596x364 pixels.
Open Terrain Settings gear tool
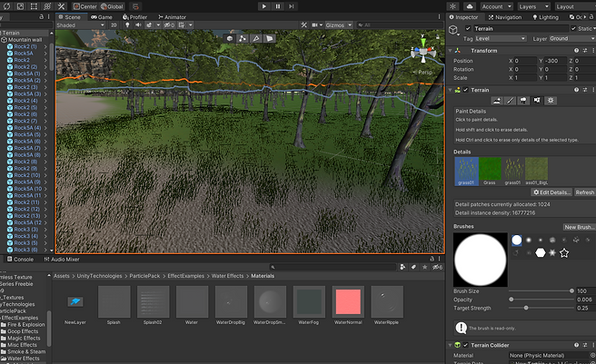click(x=551, y=101)
